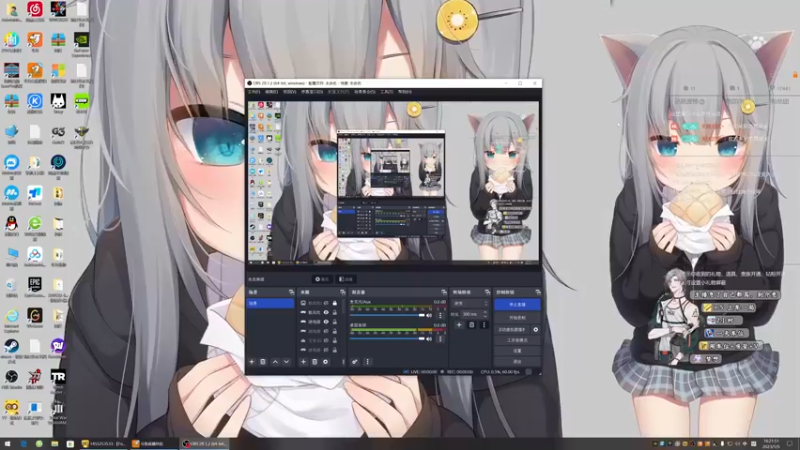Open the audio mixer three-dot menu at bottom

pos(367,362)
